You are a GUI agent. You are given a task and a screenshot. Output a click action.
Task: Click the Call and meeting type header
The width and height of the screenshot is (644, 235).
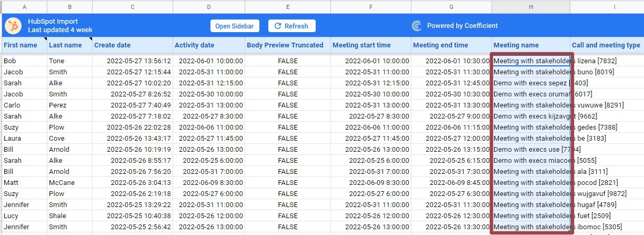[606, 45]
